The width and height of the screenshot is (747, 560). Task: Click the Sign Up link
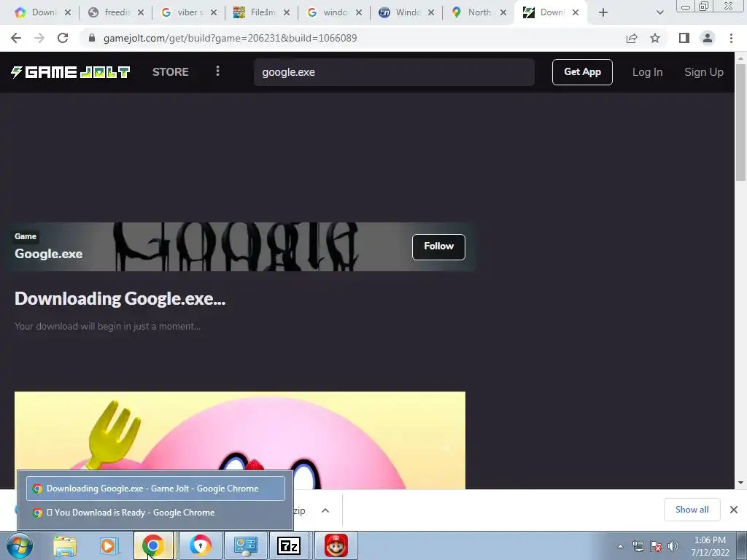pyautogui.click(x=704, y=72)
